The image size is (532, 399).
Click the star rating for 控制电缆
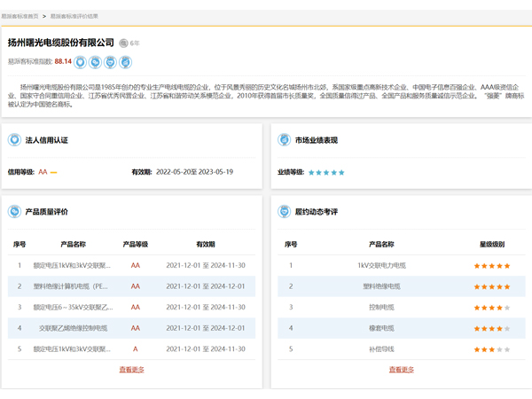(492, 308)
